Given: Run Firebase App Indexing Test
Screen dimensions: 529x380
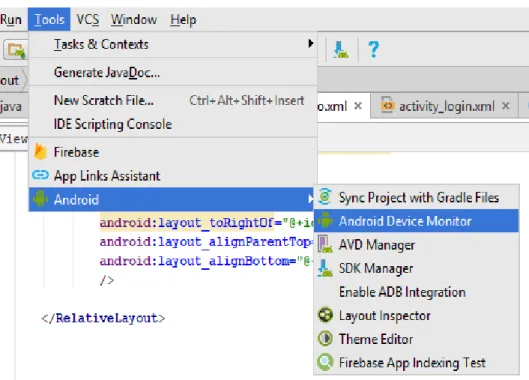Looking at the screenshot, I should click(416, 362).
